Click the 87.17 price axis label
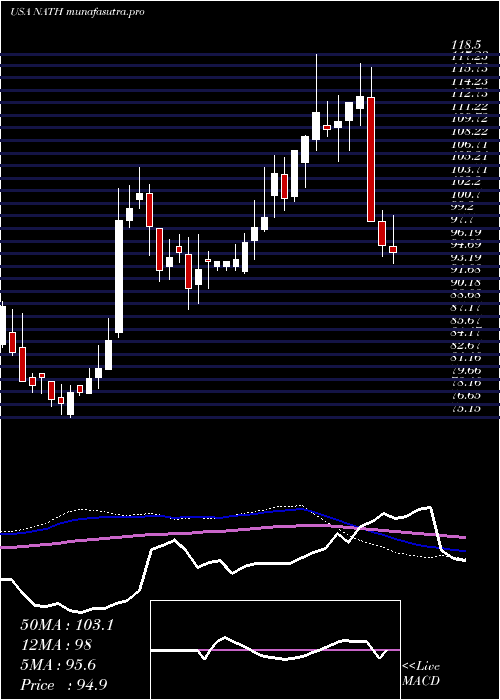The image size is (500, 700). 466,307
